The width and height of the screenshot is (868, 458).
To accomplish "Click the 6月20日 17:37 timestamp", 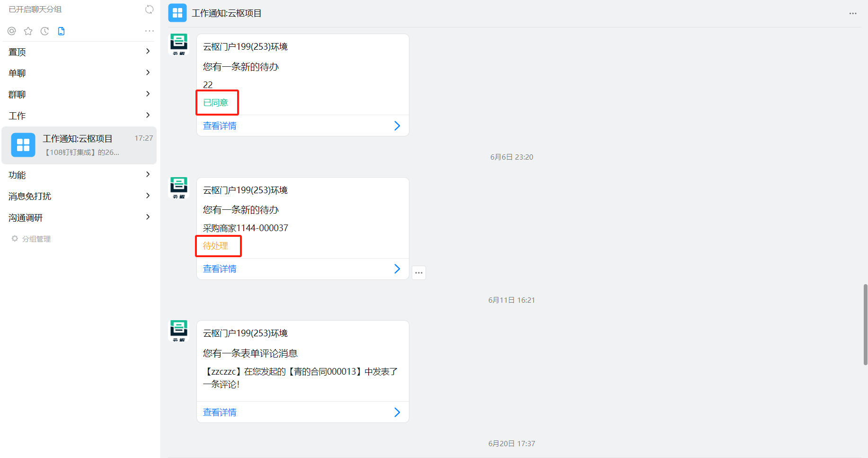I will coord(512,443).
